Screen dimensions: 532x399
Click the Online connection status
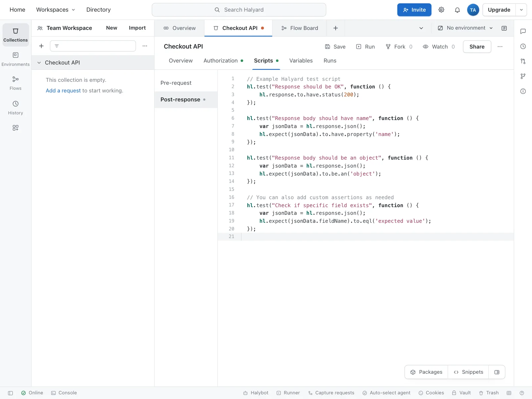click(32, 393)
